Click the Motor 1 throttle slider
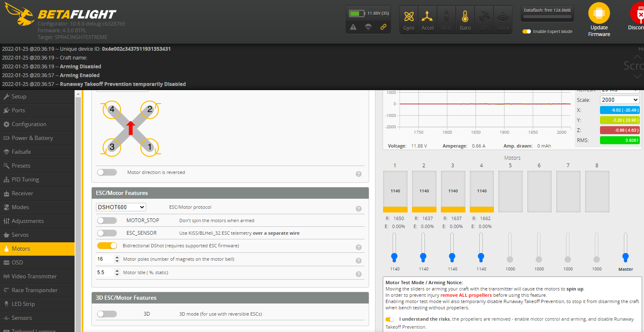 click(394, 248)
